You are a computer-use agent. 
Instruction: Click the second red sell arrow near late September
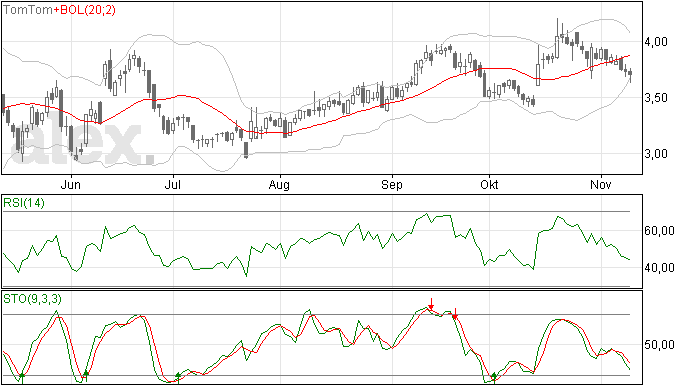click(x=455, y=313)
